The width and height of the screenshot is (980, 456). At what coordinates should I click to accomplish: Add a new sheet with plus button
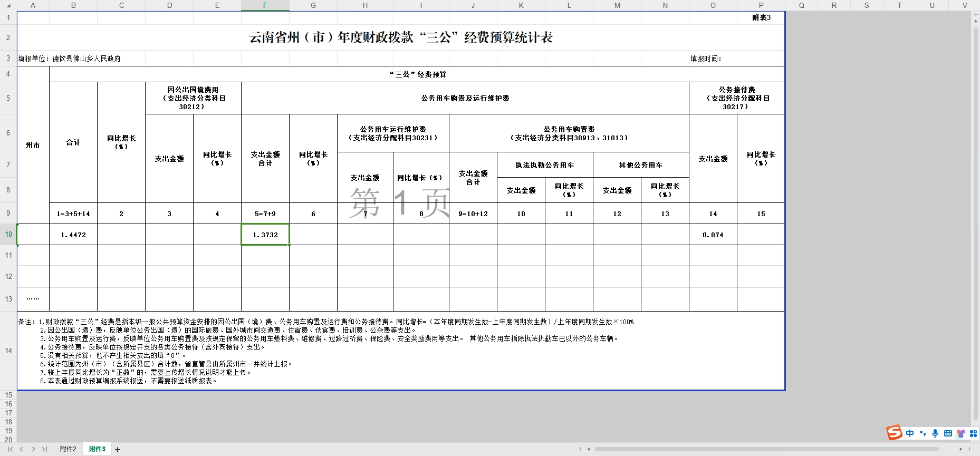click(118, 450)
